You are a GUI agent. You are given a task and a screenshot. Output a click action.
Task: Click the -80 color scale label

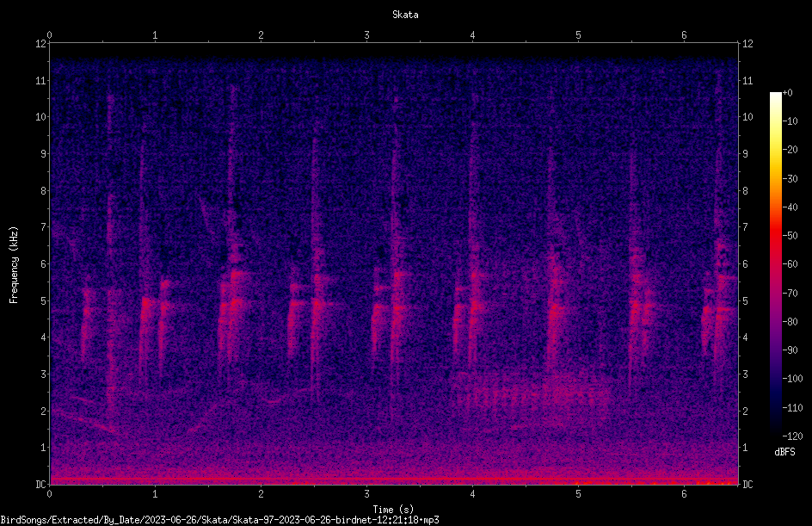[x=790, y=322]
